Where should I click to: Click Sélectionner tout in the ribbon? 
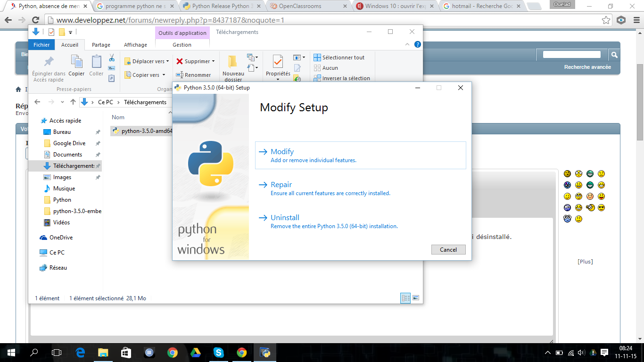pos(343,58)
